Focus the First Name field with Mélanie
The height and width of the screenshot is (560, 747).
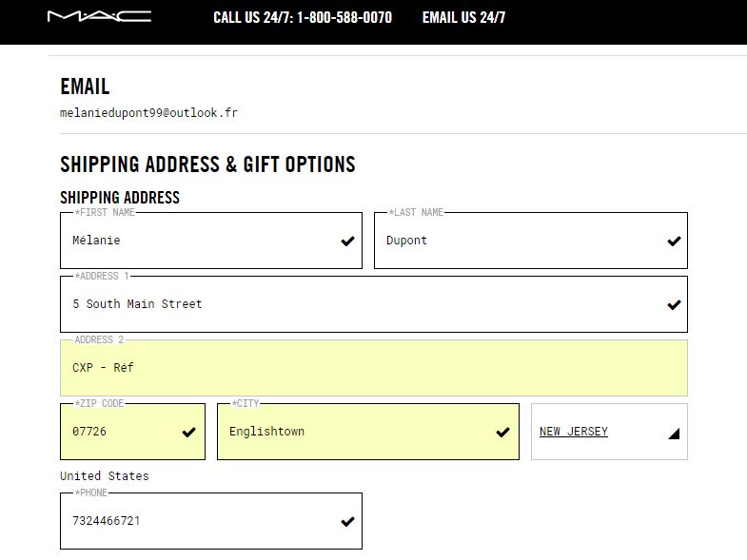click(x=211, y=241)
